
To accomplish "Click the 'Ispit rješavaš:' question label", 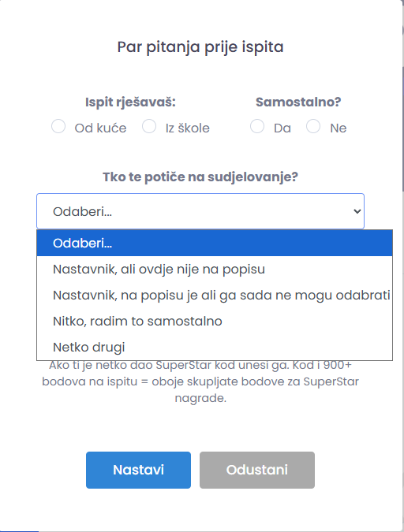I will pos(130,102).
